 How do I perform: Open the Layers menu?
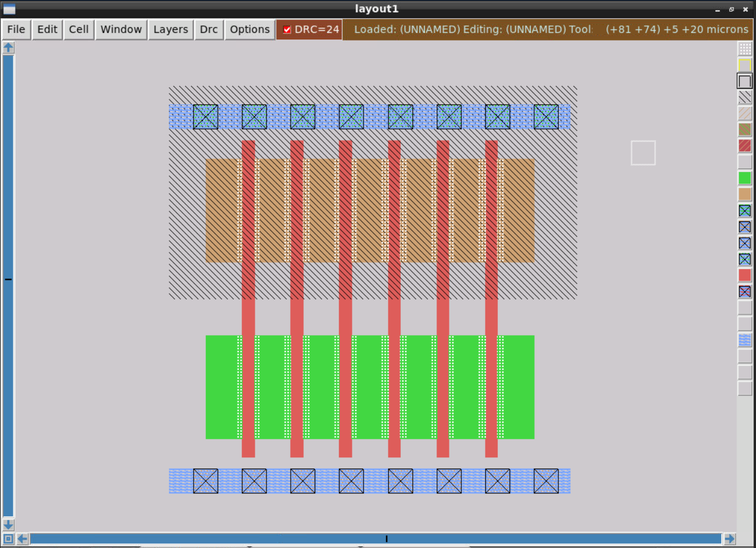[x=170, y=29]
